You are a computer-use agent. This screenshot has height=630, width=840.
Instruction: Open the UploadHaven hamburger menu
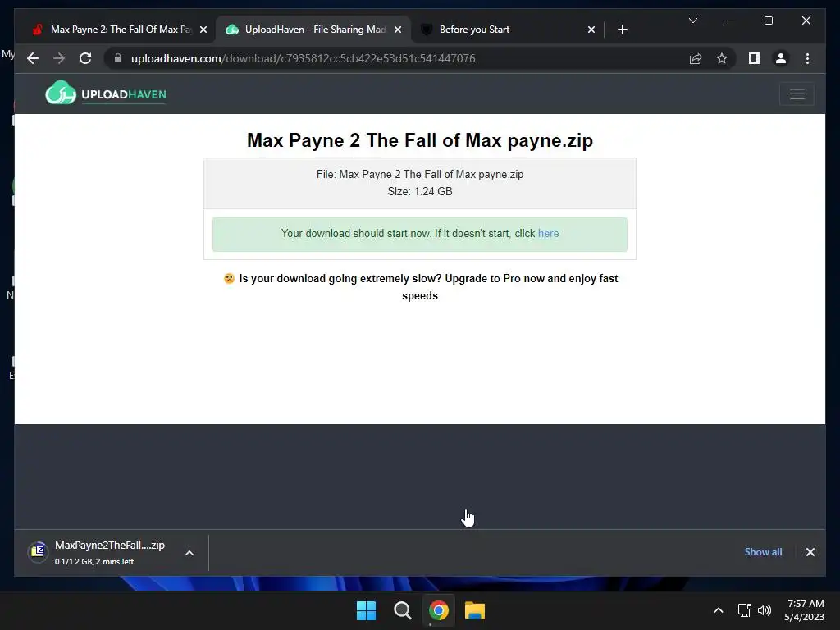coord(797,94)
